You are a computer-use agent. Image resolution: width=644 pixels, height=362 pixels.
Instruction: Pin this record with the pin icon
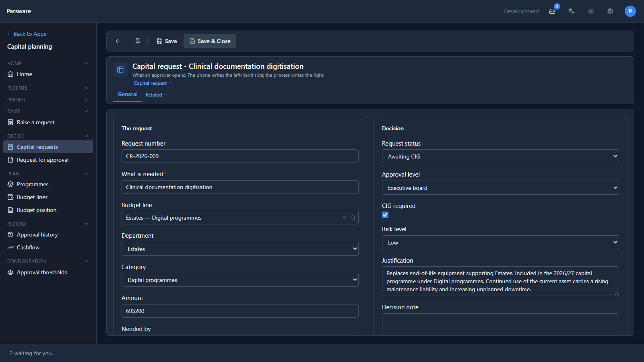coord(138,41)
